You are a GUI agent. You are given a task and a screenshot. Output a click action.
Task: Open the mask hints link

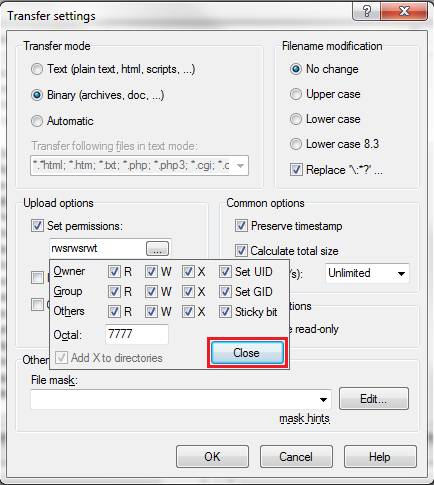click(304, 418)
